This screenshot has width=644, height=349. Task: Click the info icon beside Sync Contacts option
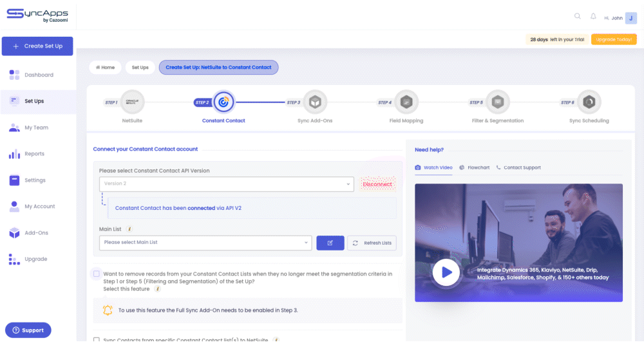pyautogui.click(x=276, y=340)
